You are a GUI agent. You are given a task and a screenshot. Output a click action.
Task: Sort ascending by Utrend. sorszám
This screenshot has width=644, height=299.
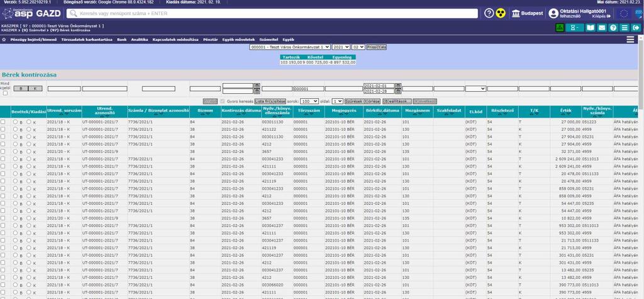(x=62, y=115)
